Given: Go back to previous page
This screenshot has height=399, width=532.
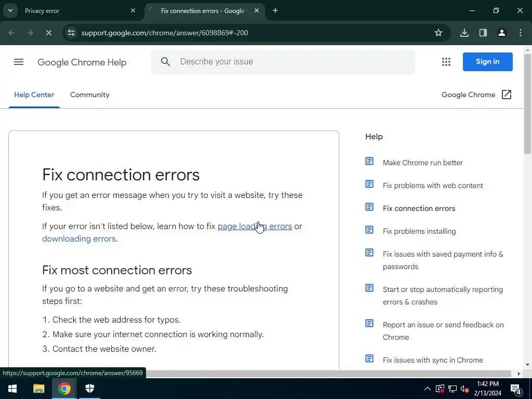Looking at the screenshot, I should pyautogui.click(x=11, y=33).
